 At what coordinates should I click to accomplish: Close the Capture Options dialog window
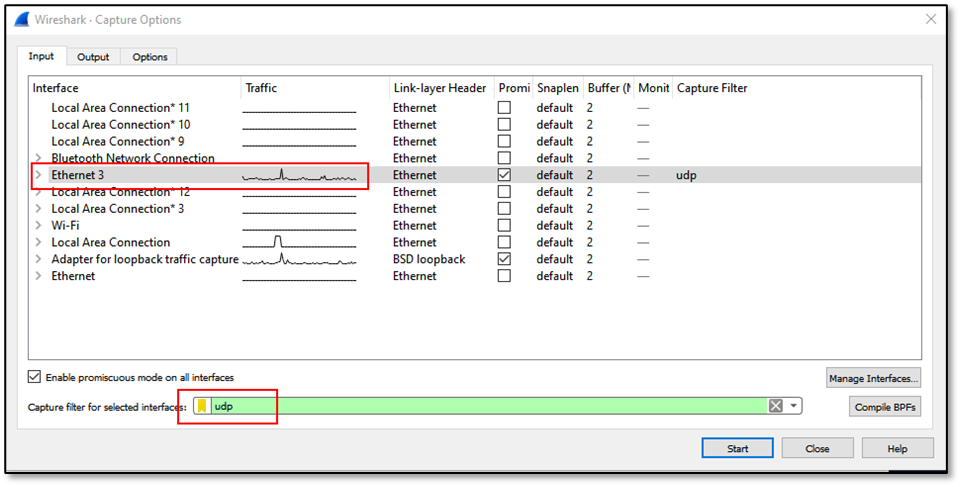[x=930, y=20]
